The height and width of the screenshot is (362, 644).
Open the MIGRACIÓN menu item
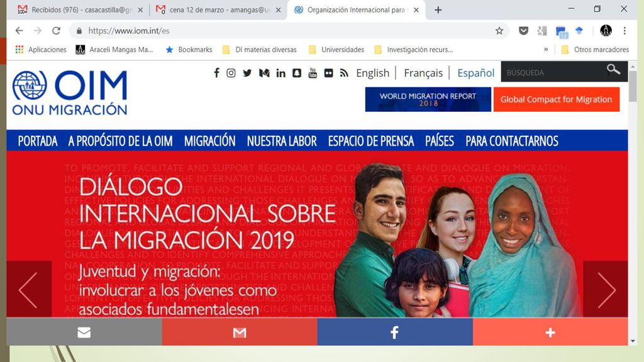[x=209, y=141]
